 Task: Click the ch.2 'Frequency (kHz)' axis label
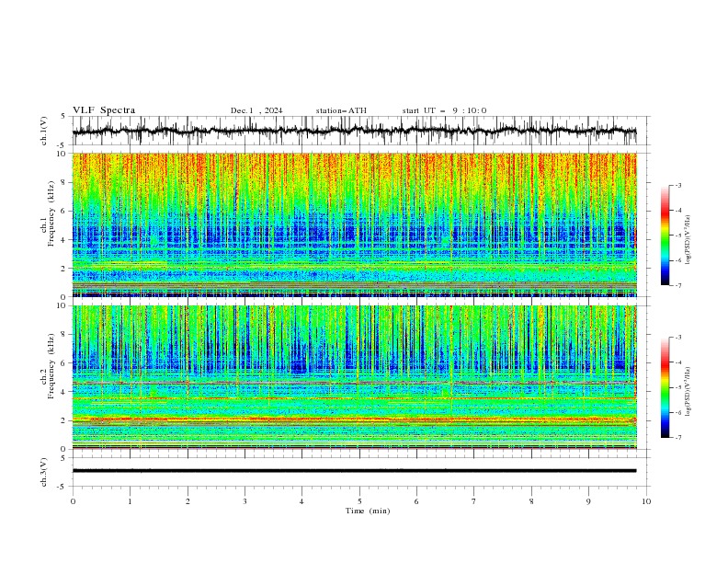pyautogui.click(x=51, y=366)
